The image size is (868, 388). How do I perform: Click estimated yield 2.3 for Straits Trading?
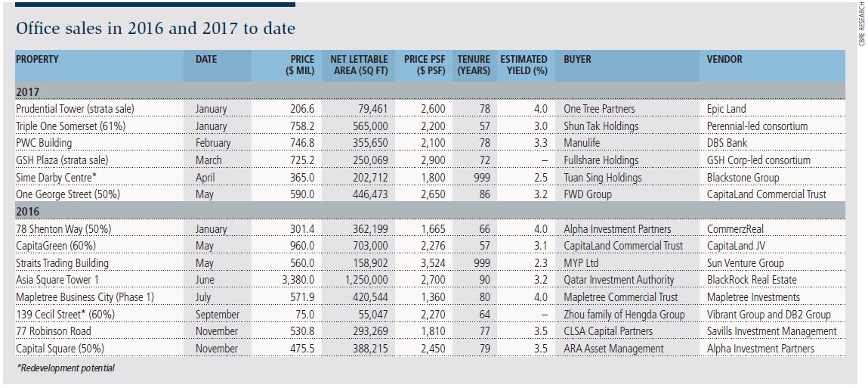point(541,262)
